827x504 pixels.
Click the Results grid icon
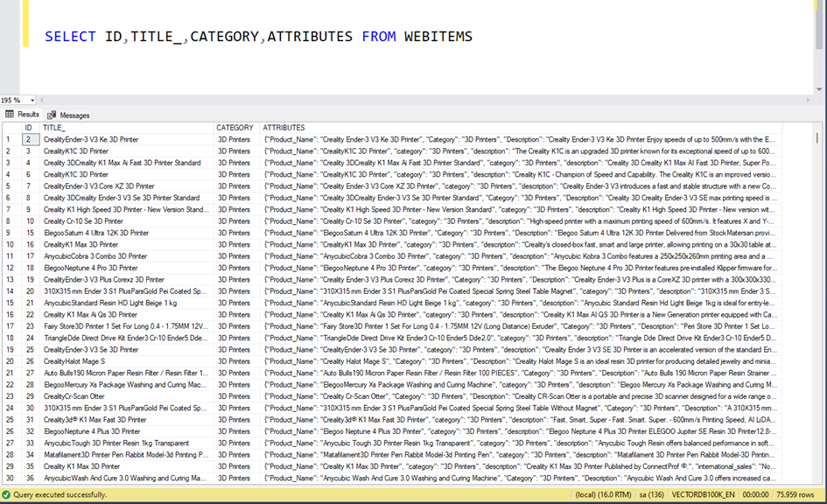[x=10, y=115]
